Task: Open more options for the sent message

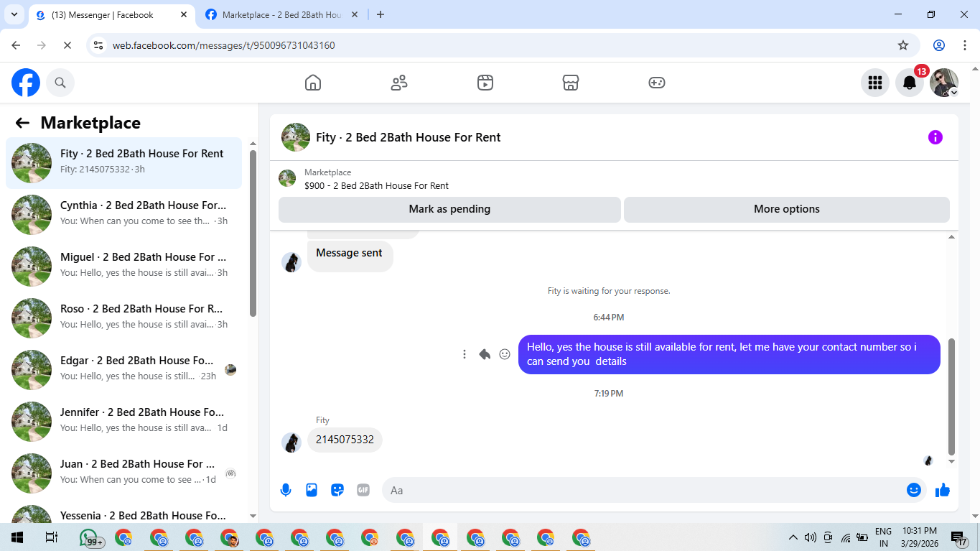Action: coord(465,354)
